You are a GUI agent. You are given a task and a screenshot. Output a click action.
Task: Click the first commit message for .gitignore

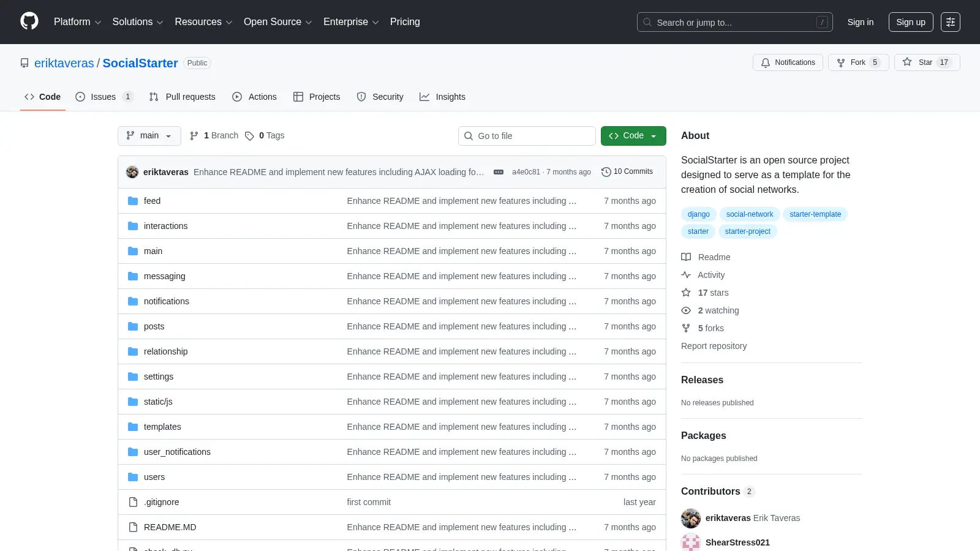369,502
